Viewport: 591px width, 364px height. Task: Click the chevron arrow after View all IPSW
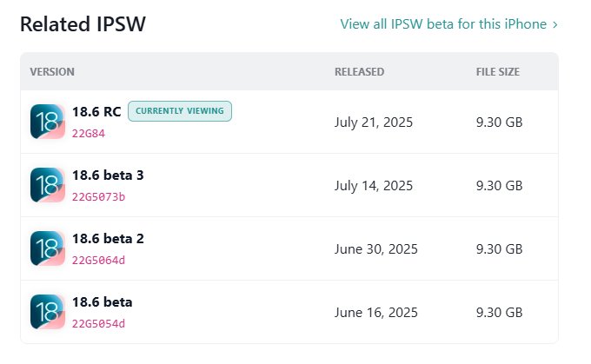(x=554, y=24)
